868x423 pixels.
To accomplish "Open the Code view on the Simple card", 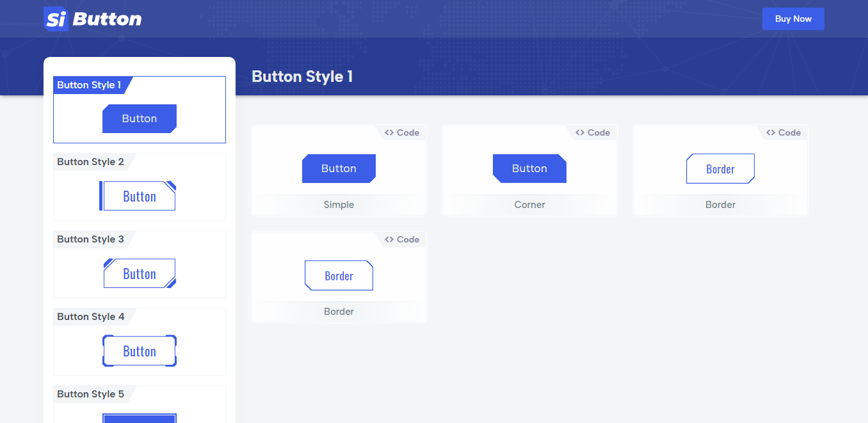I will click(x=402, y=132).
